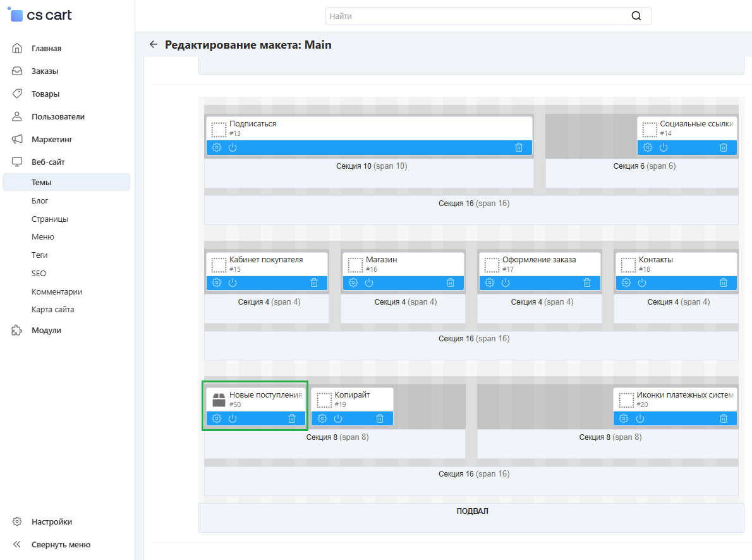Delete the Новые поступления block
Image resolution: width=752 pixels, height=560 pixels.
[292, 418]
